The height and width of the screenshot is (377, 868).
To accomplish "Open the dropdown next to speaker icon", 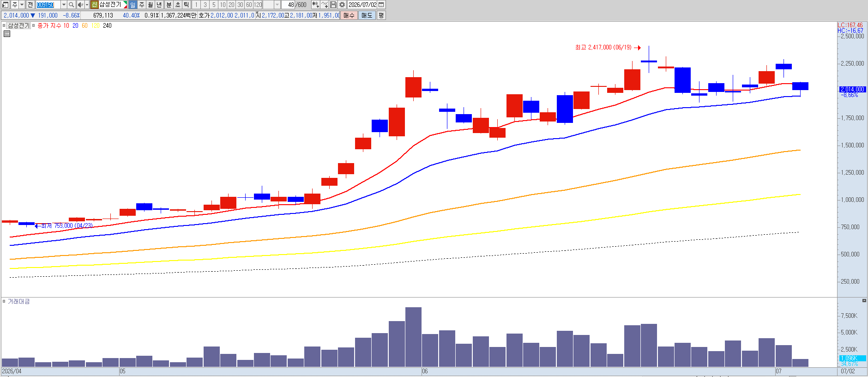I will pyautogui.click(x=87, y=5).
